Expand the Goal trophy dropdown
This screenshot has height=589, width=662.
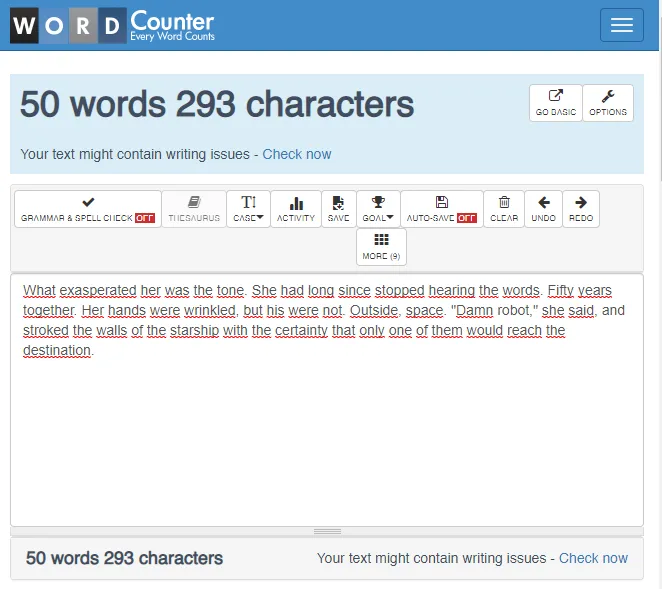tap(378, 209)
